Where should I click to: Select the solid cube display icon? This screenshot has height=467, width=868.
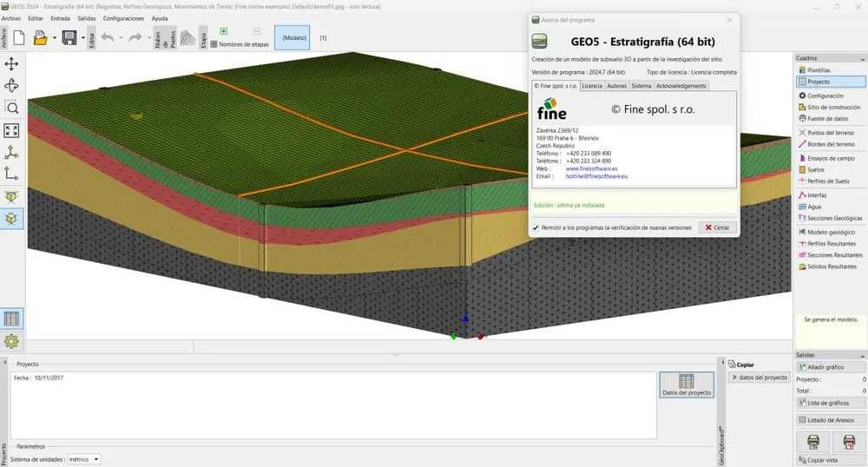(x=11, y=219)
